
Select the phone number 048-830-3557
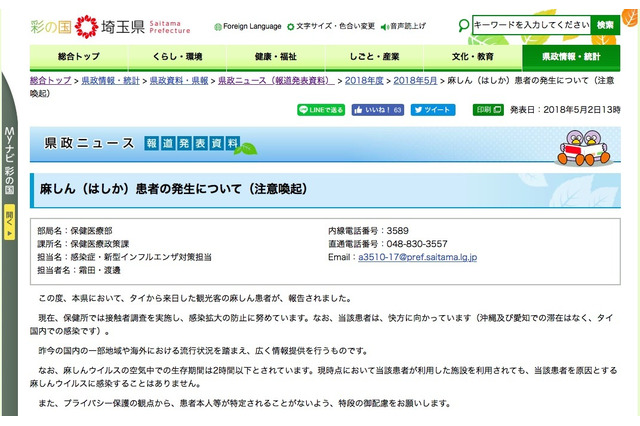point(417,244)
